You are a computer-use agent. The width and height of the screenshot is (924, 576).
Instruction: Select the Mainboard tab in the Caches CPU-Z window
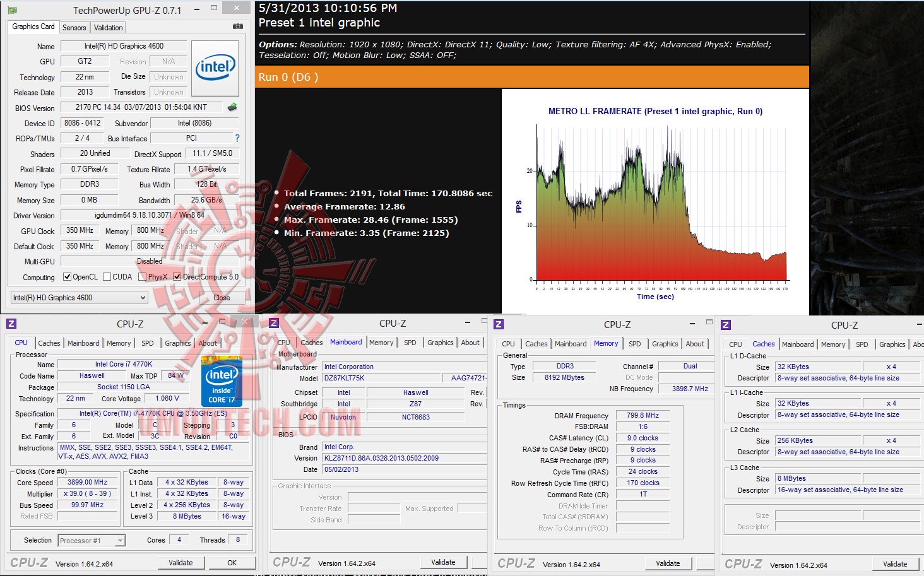[x=798, y=344]
